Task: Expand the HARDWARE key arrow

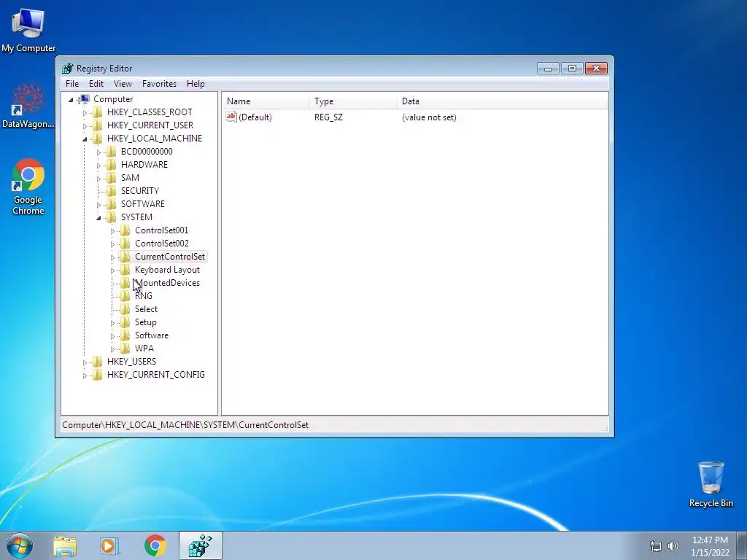Action: tap(98, 166)
